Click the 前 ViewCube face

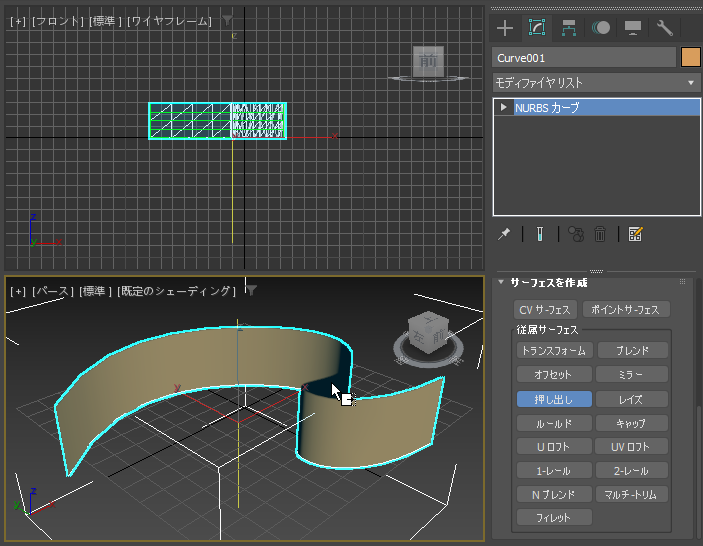click(428, 61)
